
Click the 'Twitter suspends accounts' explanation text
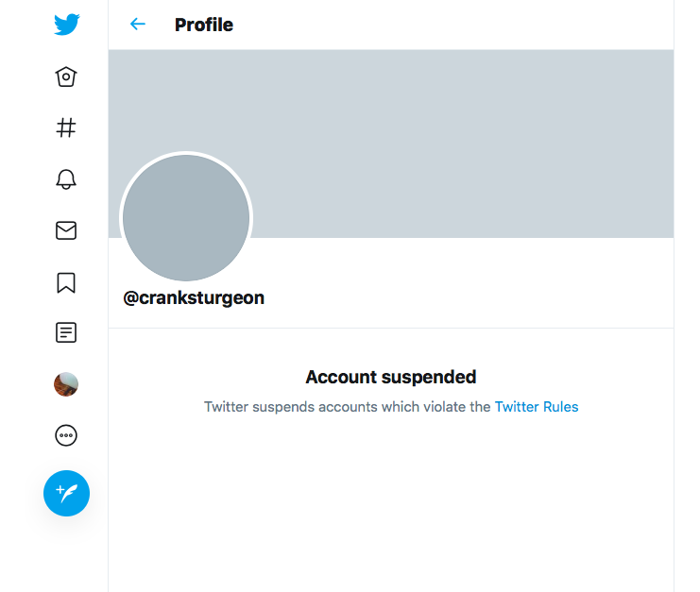click(347, 408)
